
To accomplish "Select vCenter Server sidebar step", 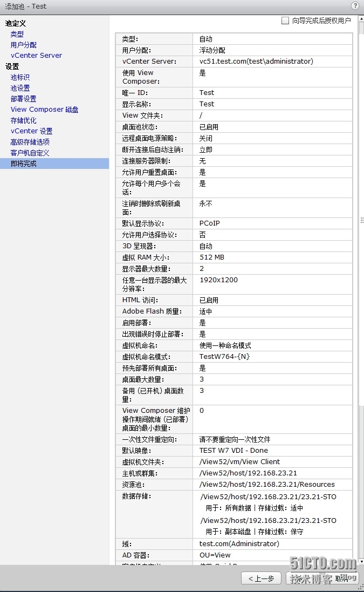I will 36,56.
